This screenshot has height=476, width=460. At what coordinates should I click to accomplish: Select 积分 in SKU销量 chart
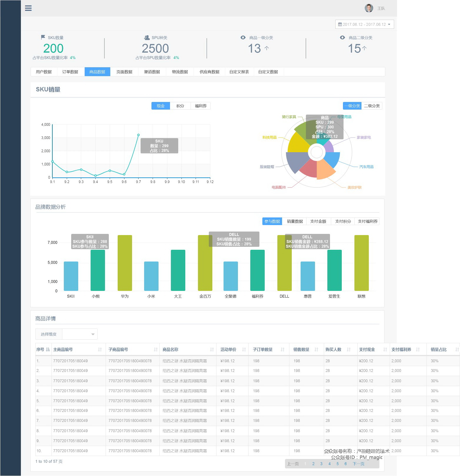pos(180,106)
